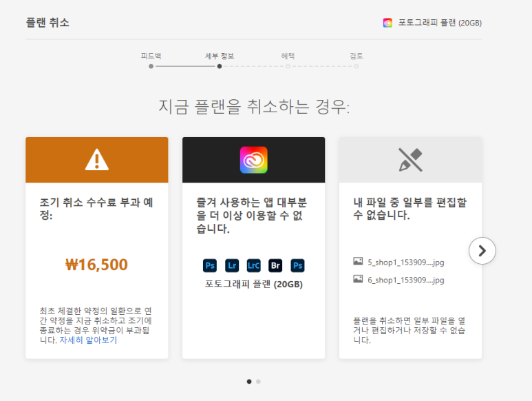Select the 세부 정보 step
Image resolution: width=532 pixels, height=401 pixels.
tap(220, 56)
